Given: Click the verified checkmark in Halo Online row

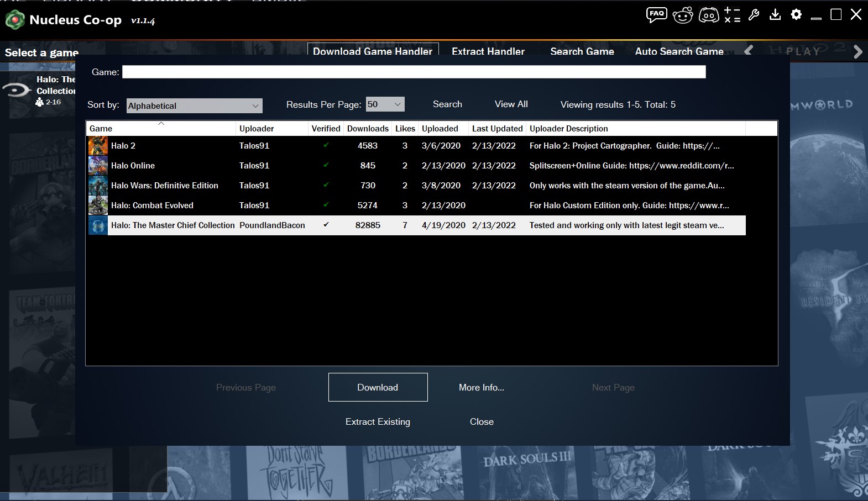Looking at the screenshot, I should click(326, 165).
